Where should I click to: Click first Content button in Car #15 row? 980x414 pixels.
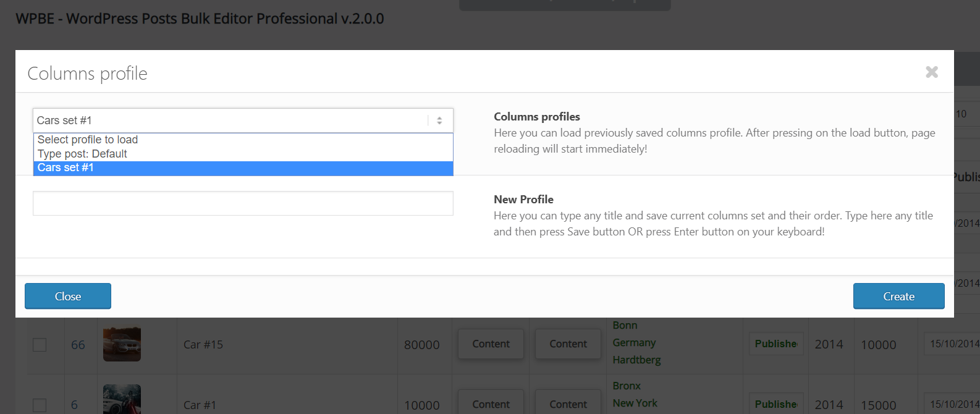(x=491, y=344)
